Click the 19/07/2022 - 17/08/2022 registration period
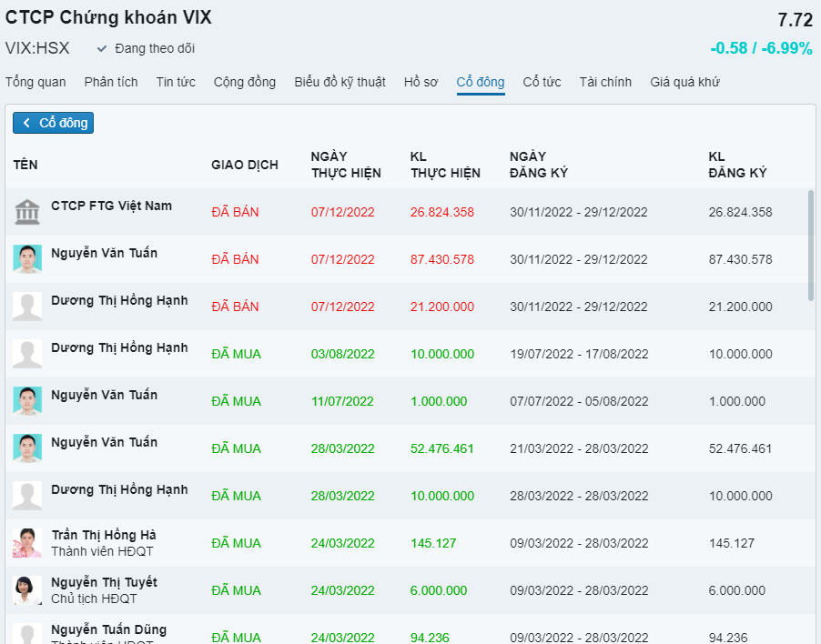 pyautogui.click(x=579, y=354)
